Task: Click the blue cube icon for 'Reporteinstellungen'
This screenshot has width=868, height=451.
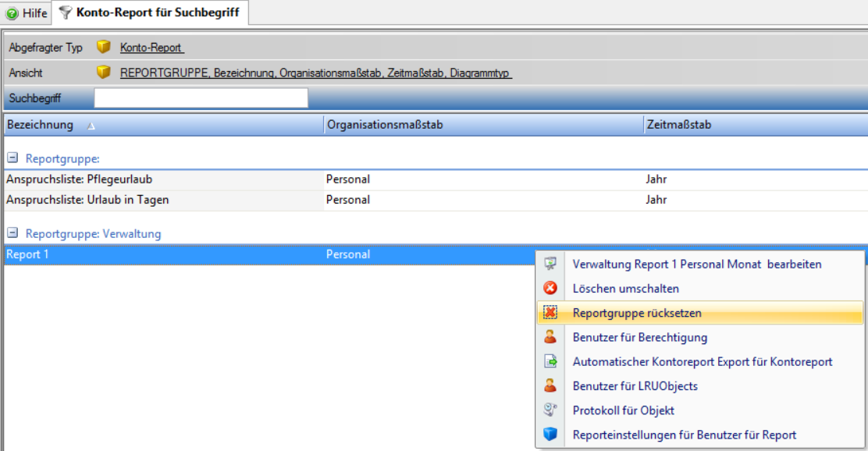Action: (x=550, y=435)
